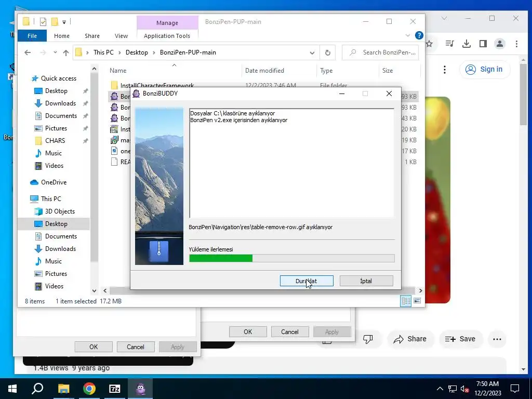Pause extraction with the Duraklat button
Screen dimensions: 532x399
tap(307, 281)
